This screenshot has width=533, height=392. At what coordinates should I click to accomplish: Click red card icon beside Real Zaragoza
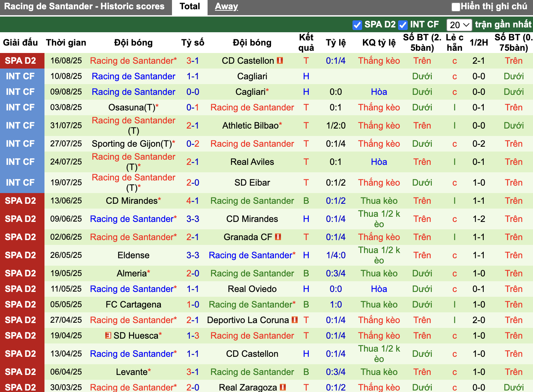283,387
